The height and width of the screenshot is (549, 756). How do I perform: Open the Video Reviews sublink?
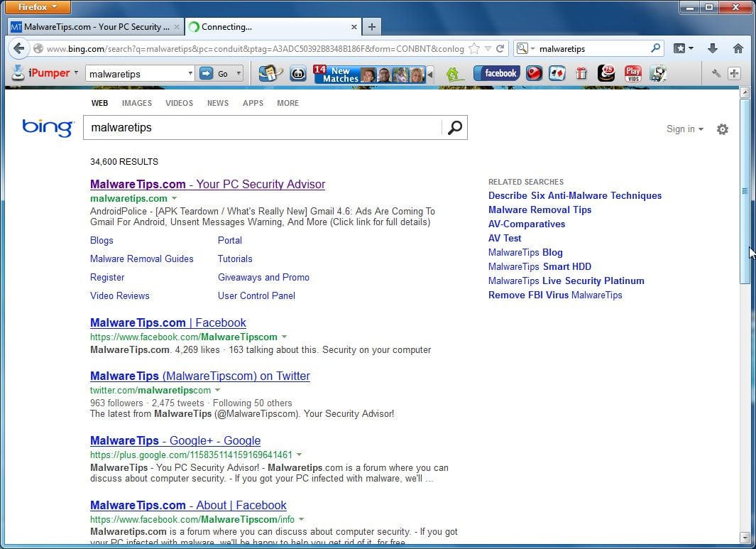pyautogui.click(x=119, y=295)
